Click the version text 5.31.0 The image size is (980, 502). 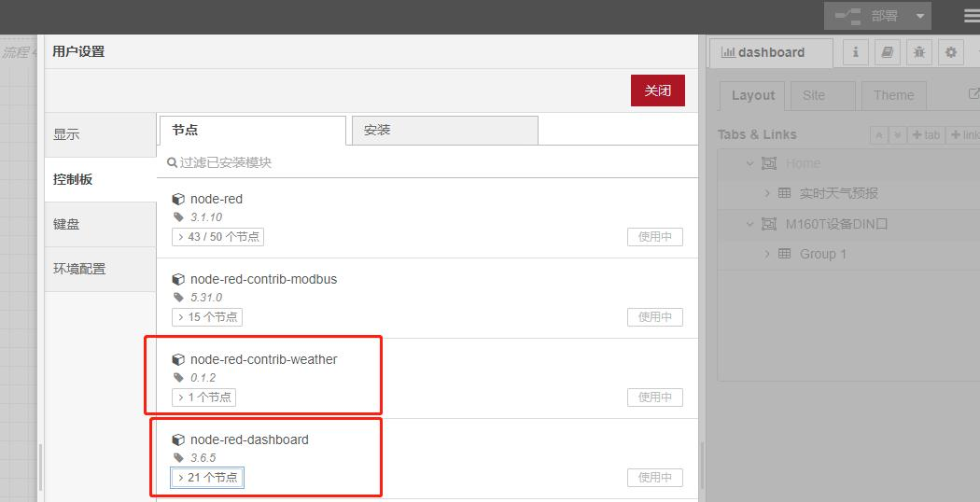[x=206, y=297]
